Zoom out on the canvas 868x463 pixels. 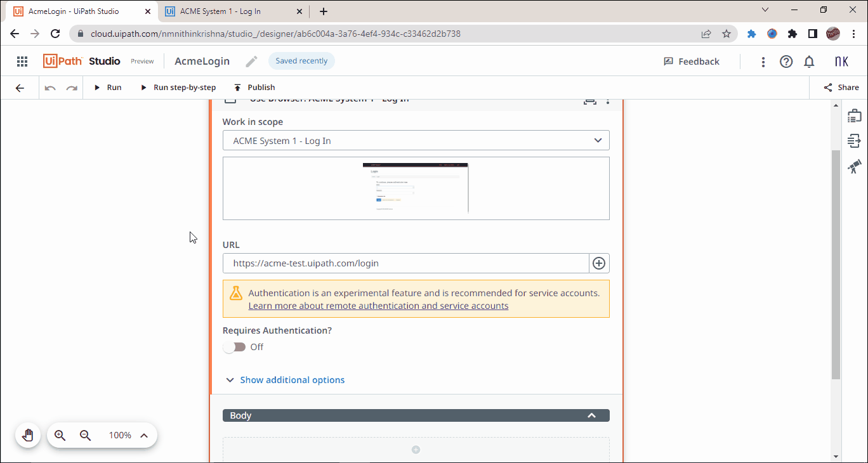point(85,435)
